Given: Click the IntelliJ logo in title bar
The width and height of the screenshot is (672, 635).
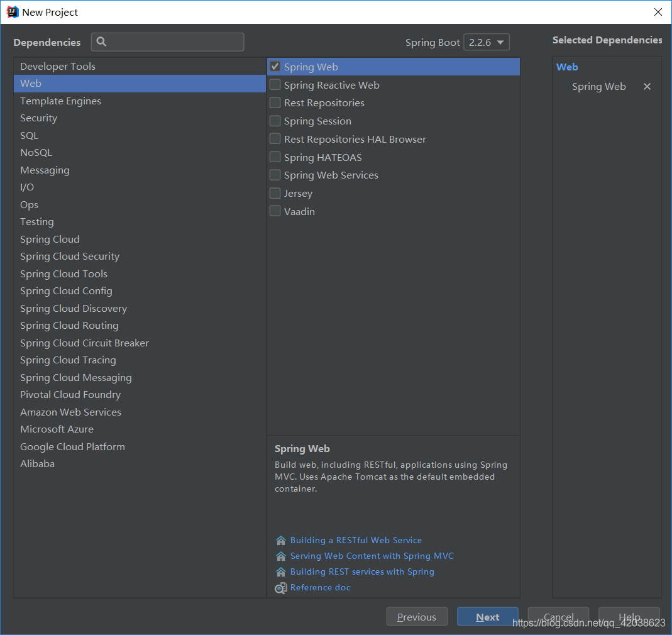Looking at the screenshot, I should (x=13, y=12).
